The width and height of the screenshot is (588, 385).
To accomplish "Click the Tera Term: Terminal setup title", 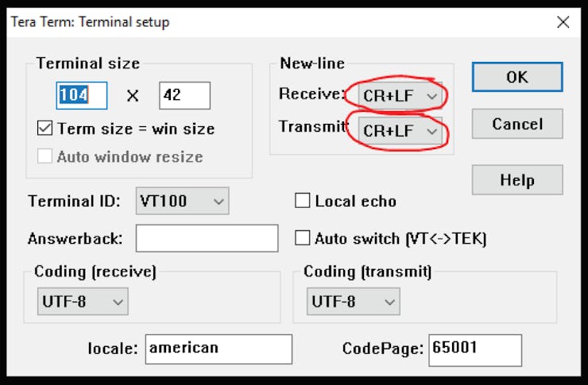I will (x=90, y=22).
